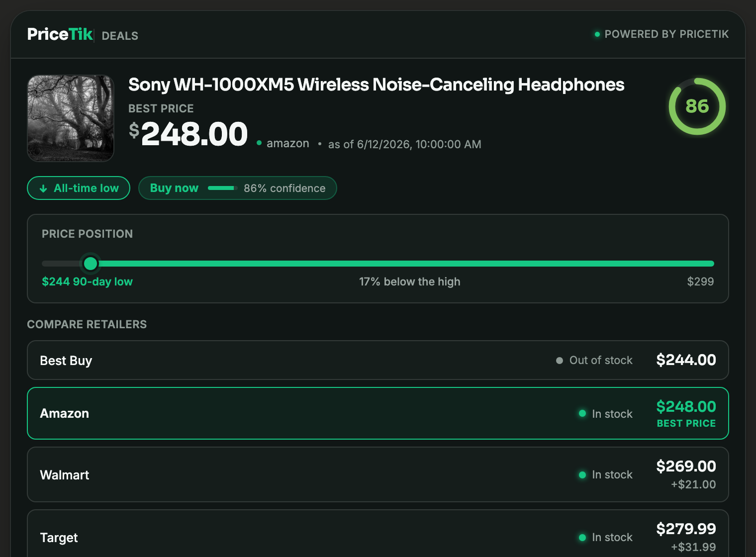Screen dimensions: 756x557
Task: Open the Best Buy retailer row
Action: click(378, 360)
